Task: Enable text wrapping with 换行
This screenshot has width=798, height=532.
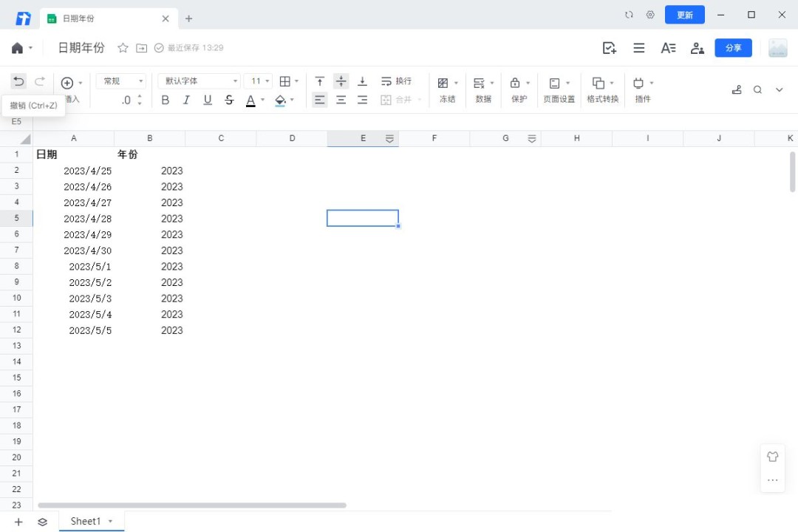Action: coord(396,81)
